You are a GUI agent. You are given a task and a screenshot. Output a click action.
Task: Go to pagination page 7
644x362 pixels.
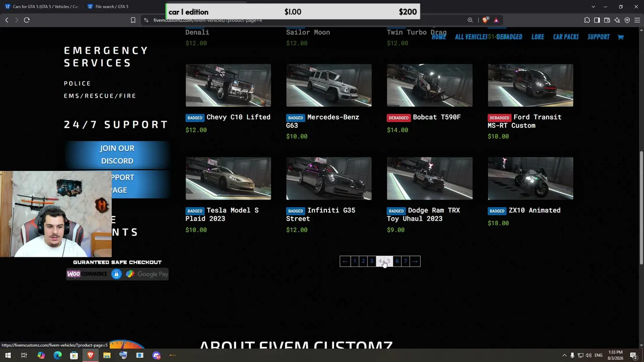click(406, 261)
